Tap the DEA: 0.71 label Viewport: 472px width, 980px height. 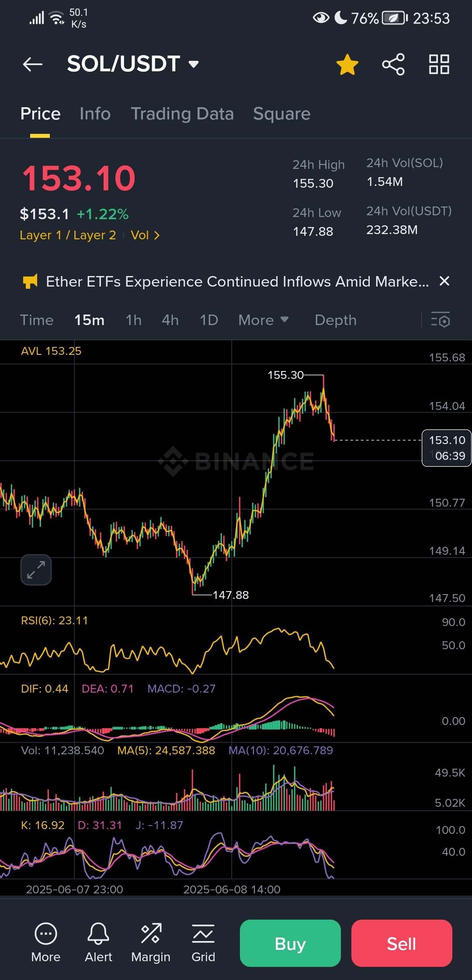pos(108,689)
